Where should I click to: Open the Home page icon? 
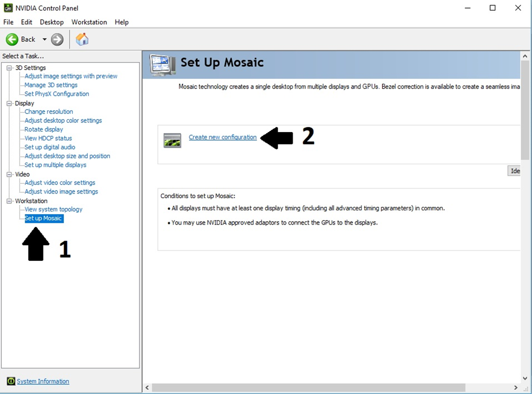click(x=82, y=40)
